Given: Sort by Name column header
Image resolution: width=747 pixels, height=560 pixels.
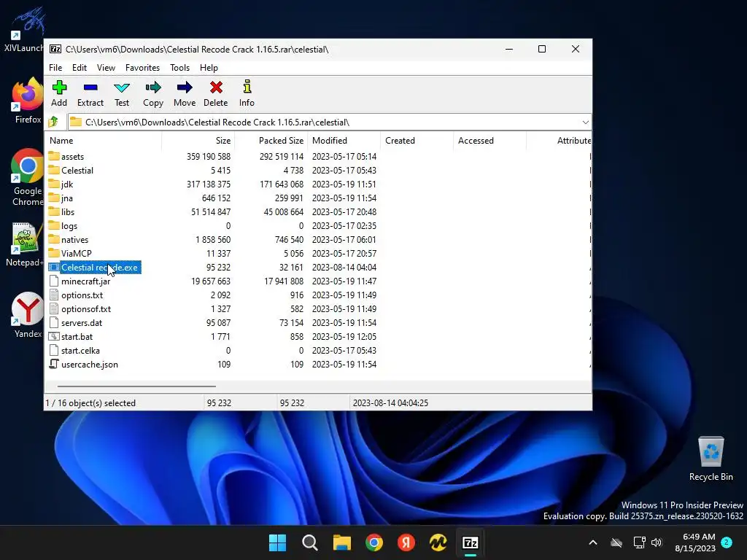Looking at the screenshot, I should point(104,141).
